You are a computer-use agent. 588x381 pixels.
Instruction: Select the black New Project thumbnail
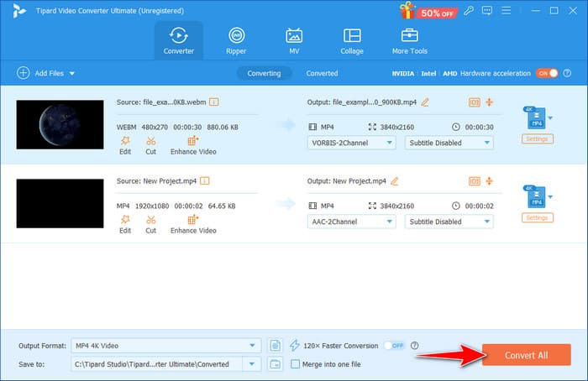point(60,203)
